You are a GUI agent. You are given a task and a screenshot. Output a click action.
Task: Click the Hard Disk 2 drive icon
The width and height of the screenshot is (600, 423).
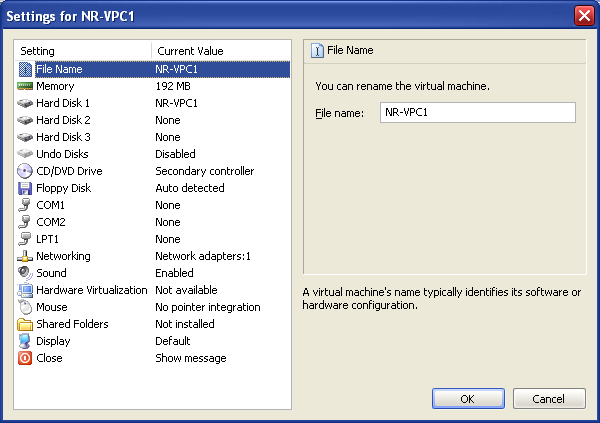[x=25, y=120]
